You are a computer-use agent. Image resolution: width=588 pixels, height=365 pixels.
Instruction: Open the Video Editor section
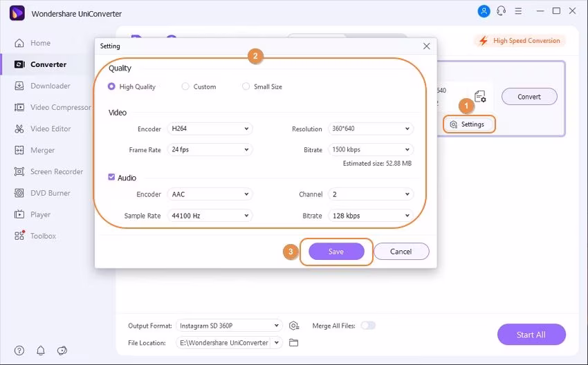pyautogui.click(x=42, y=129)
